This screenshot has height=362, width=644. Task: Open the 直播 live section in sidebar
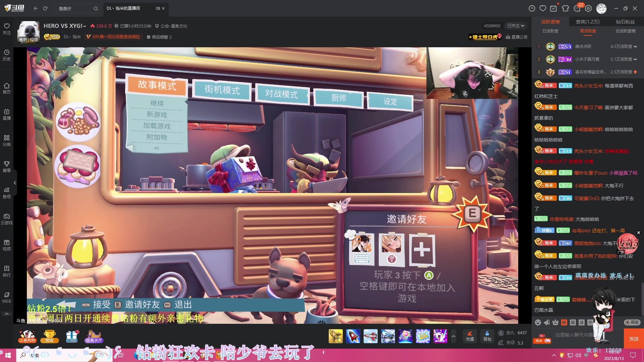7,114
